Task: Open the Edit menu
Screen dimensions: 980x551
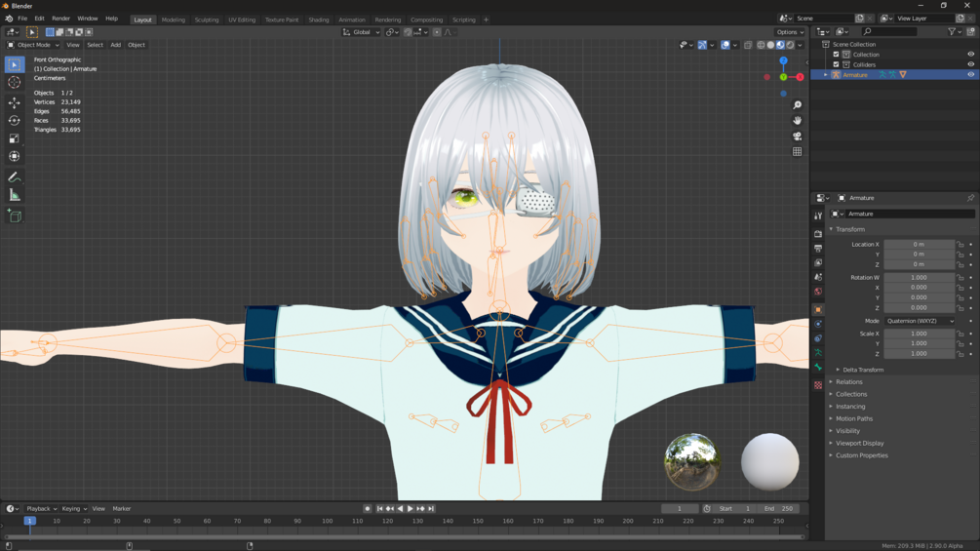Action: pos(39,19)
